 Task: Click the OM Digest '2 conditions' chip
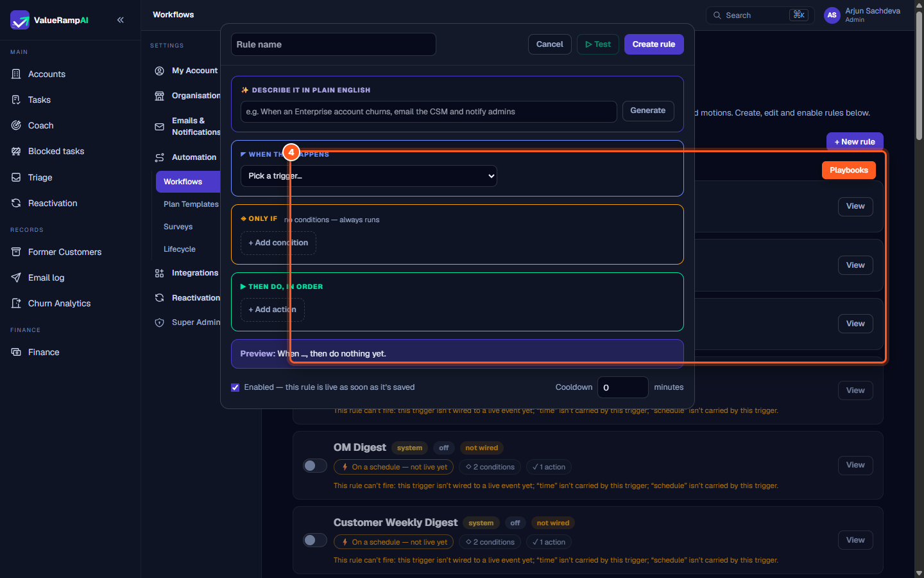490,467
